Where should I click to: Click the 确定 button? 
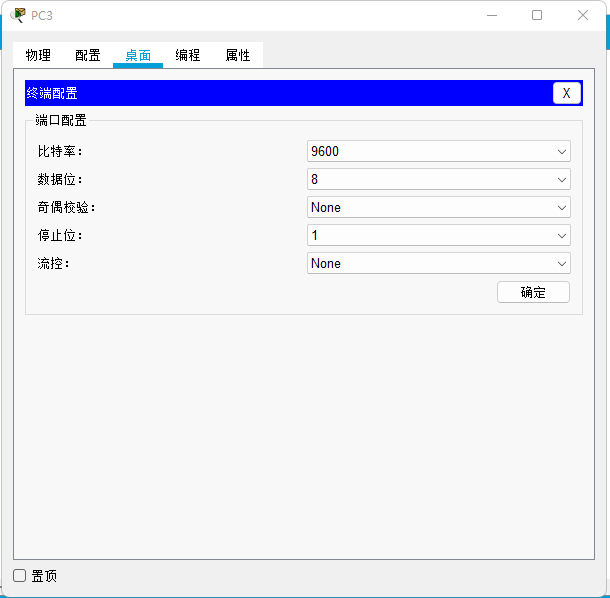(533, 292)
